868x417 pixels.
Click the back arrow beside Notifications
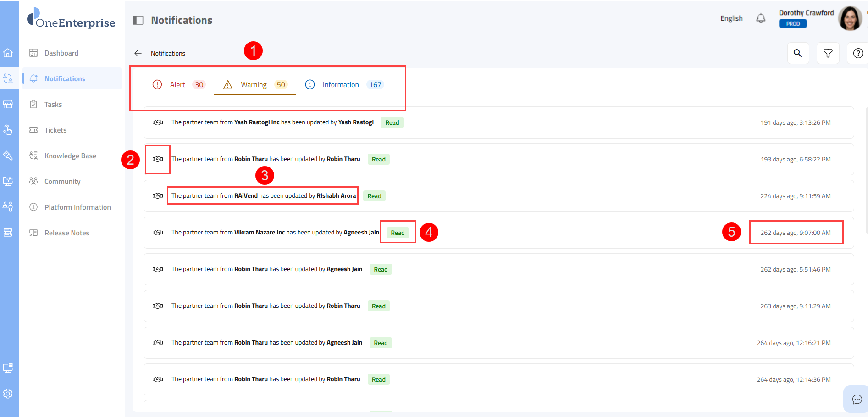138,53
